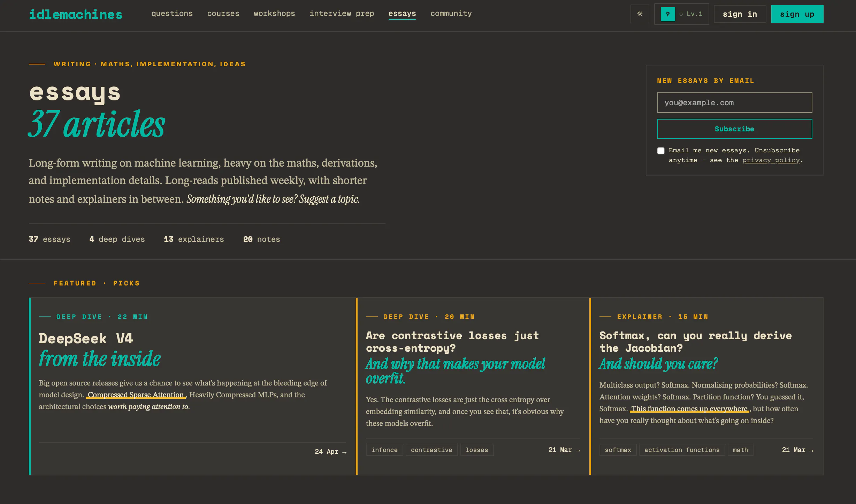Viewport: 856px width, 504px height.
Task: Open the interview prep nav item
Action: tap(342, 14)
